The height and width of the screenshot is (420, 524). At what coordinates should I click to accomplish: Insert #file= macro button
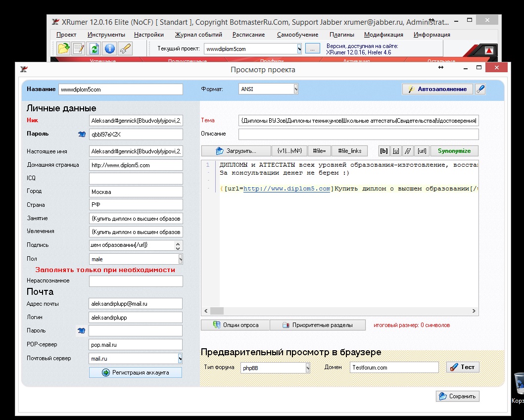coord(319,151)
